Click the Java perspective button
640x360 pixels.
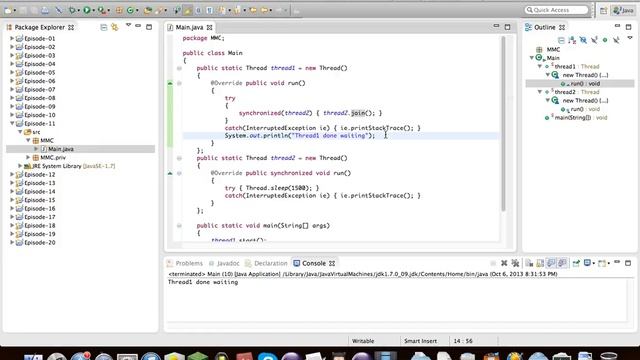(x=623, y=10)
